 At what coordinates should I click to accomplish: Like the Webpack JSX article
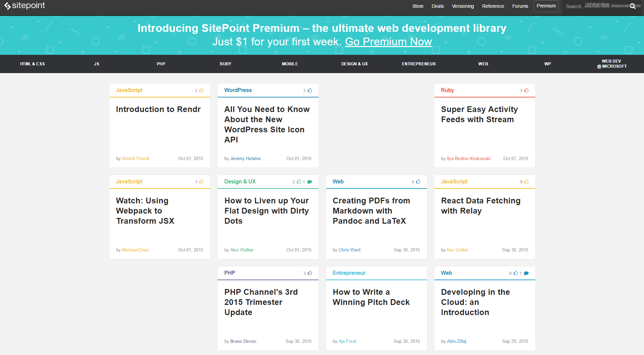coord(201,182)
